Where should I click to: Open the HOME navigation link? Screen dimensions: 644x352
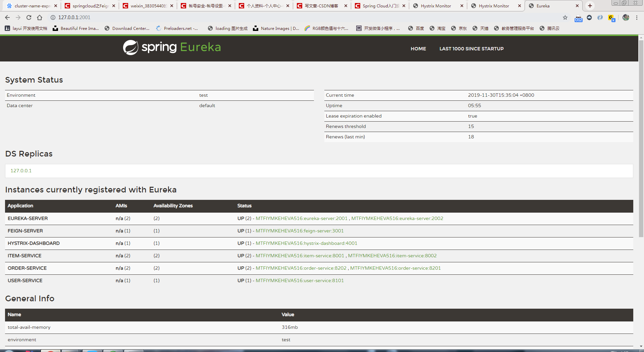(x=418, y=49)
